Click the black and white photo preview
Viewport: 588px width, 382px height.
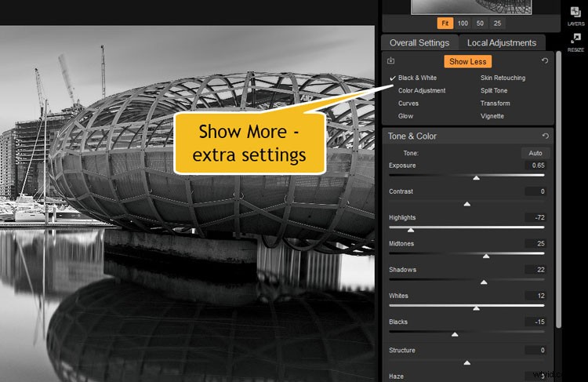[187, 203]
